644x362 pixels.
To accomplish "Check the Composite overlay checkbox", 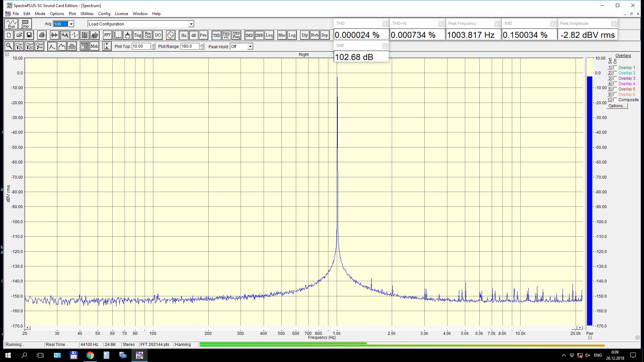I will point(615,100).
